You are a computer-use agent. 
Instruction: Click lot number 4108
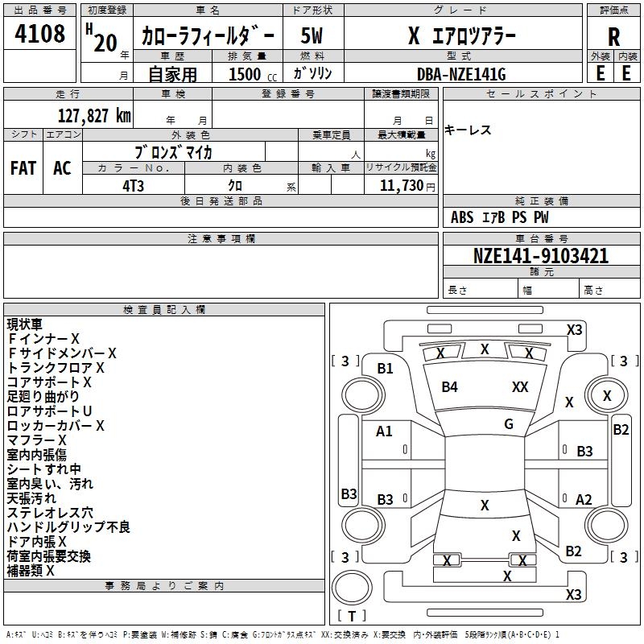39,33
